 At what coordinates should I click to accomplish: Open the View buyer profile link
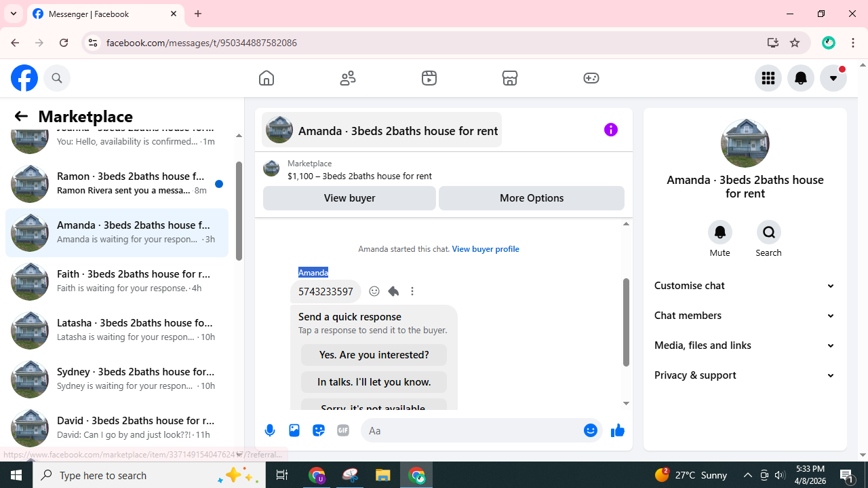(x=486, y=249)
